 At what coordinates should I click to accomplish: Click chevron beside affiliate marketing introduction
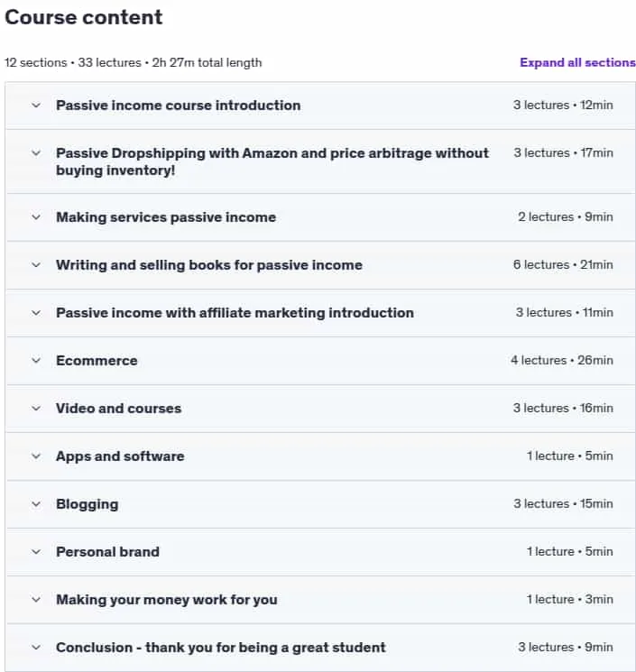(x=36, y=313)
